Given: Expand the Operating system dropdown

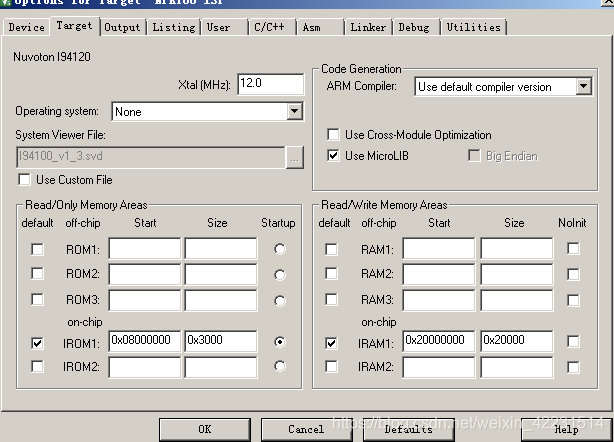Looking at the screenshot, I should 294,112.
